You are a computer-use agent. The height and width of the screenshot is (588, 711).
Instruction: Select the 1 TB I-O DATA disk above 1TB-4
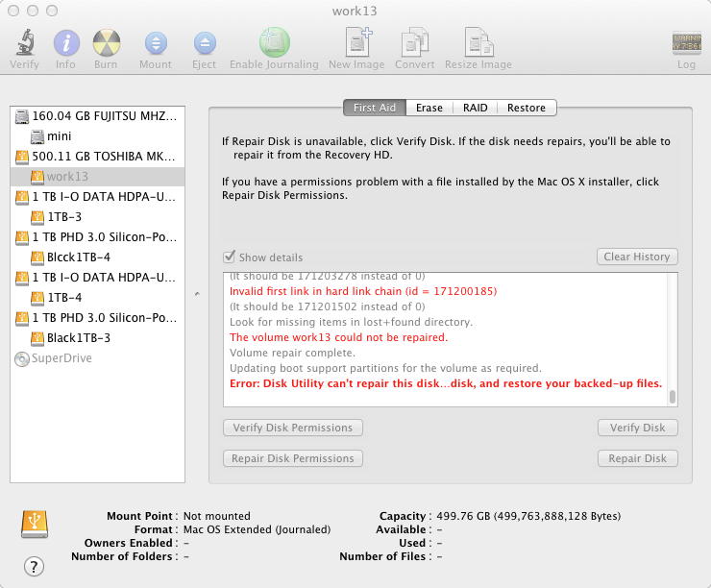(x=97, y=278)
